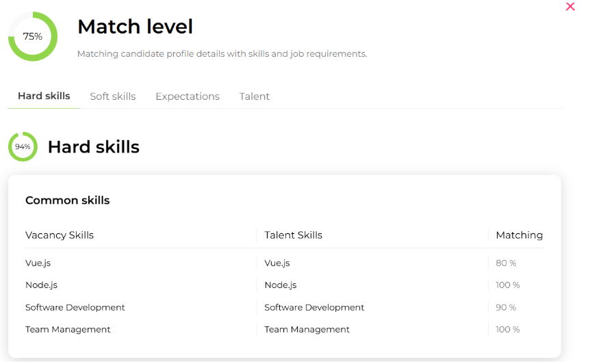
Task: Select Node.js under Talent Skills
Action: click(281, 285)
